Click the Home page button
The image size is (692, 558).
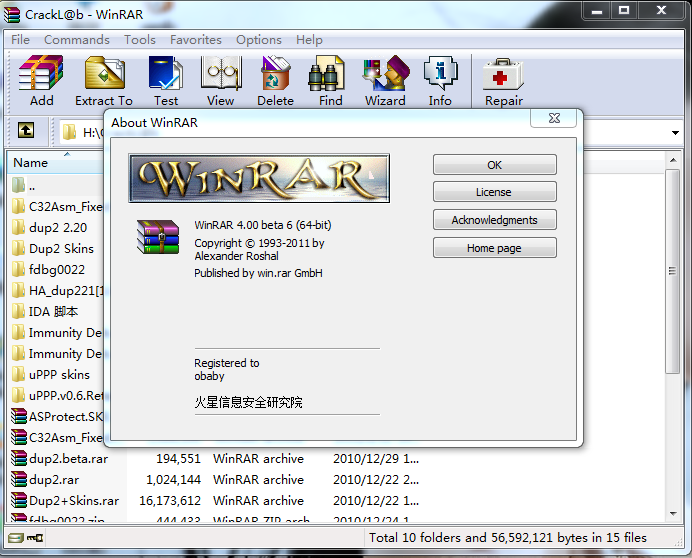[495, 248]
